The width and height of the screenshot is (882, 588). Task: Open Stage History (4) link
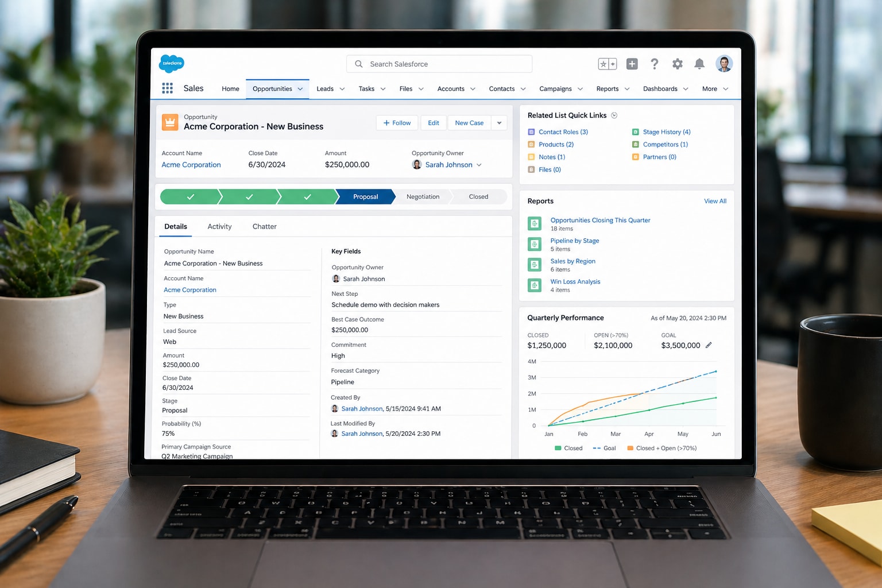(x=667, y=132)
